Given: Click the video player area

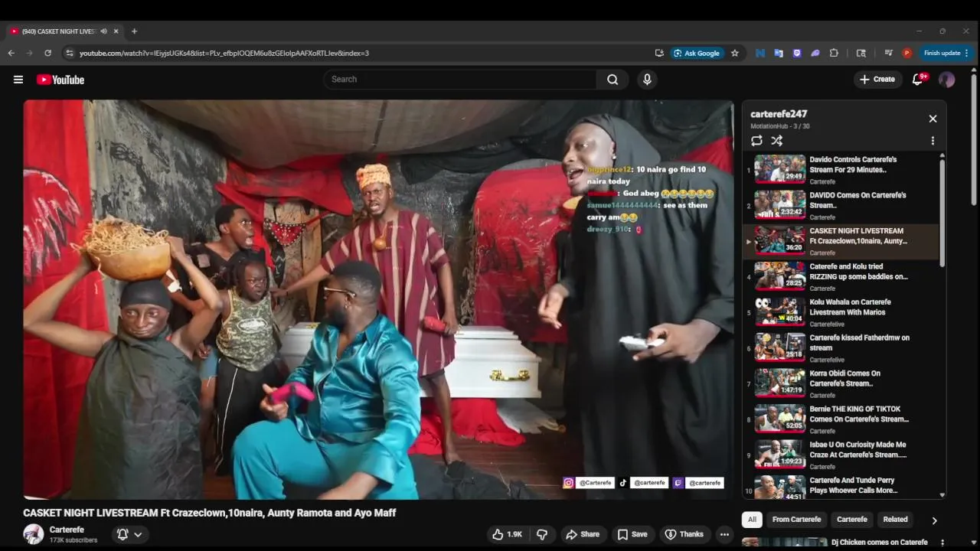Looking at the screenshot, I should (x=378, y=299).
